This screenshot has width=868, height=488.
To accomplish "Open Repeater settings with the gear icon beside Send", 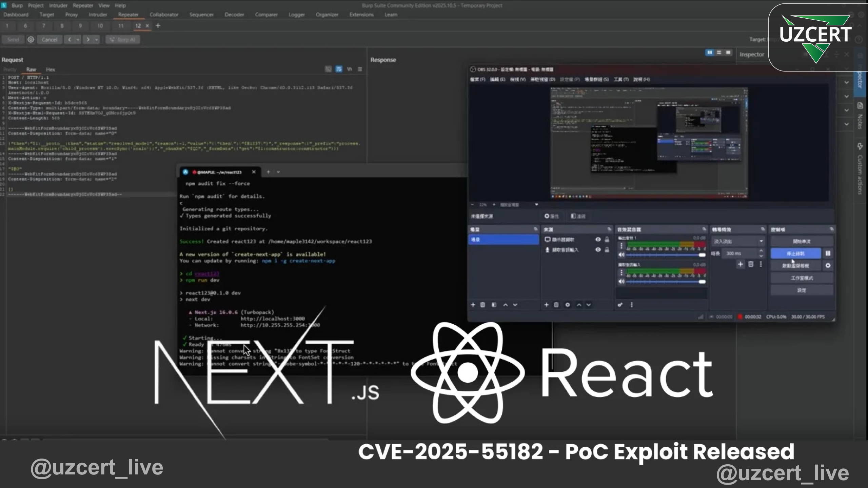I will [x=31, y=39].
